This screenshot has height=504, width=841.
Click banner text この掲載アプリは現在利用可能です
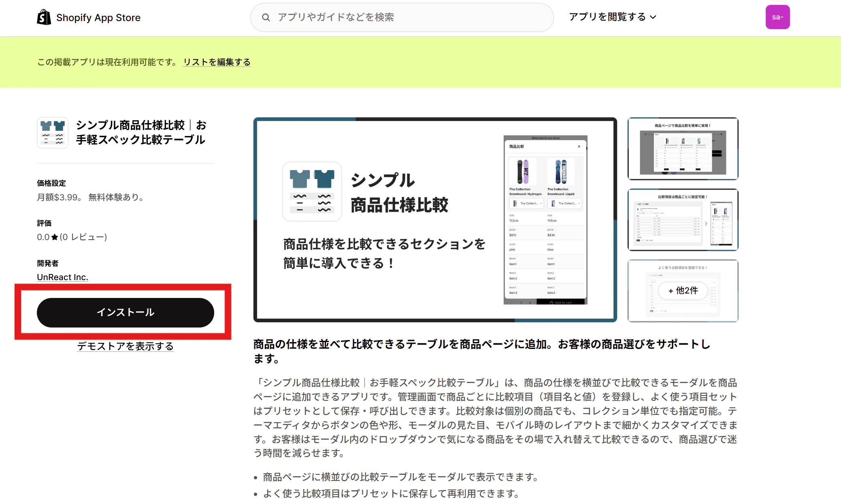[x=107, y=62]
